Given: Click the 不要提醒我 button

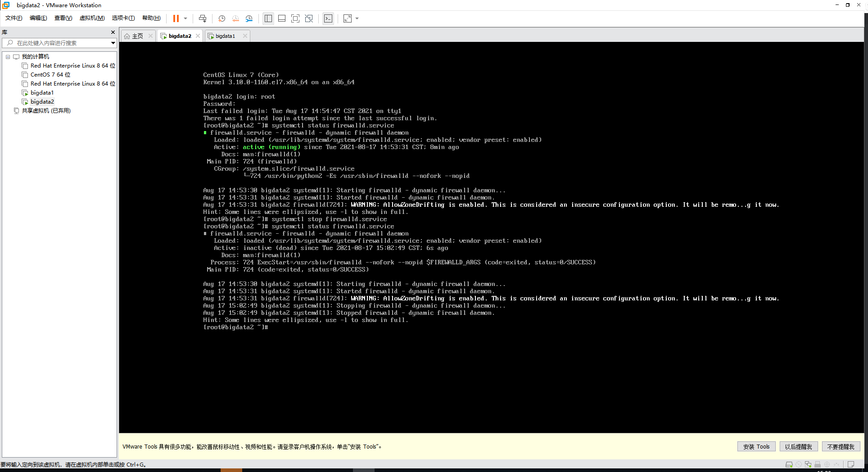Looking at the screenshot, I should (x=841, y=446).
